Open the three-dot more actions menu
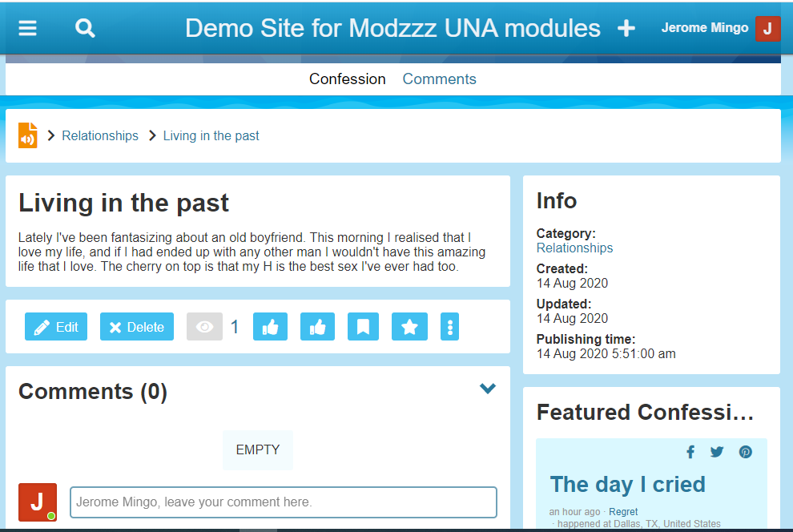The height and width of the screenshot is (532, 793). 450,327
